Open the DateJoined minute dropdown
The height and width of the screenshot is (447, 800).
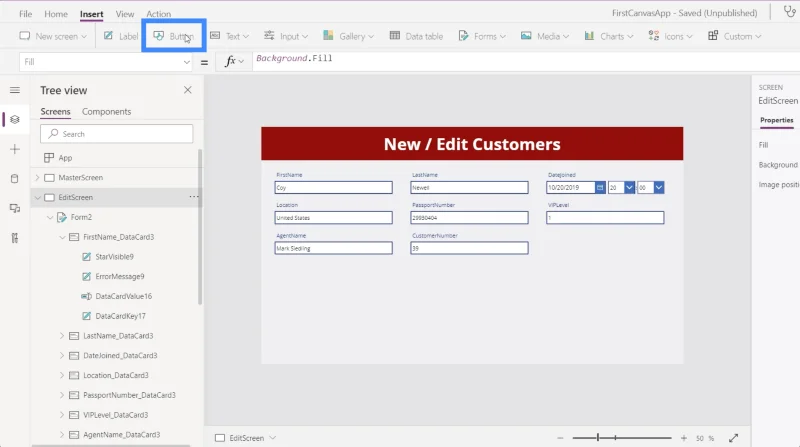(x=659, y=187)
